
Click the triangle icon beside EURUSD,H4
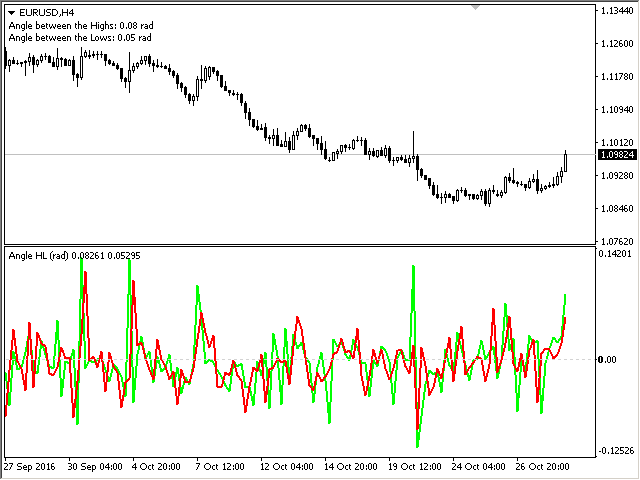pos(12,12)
